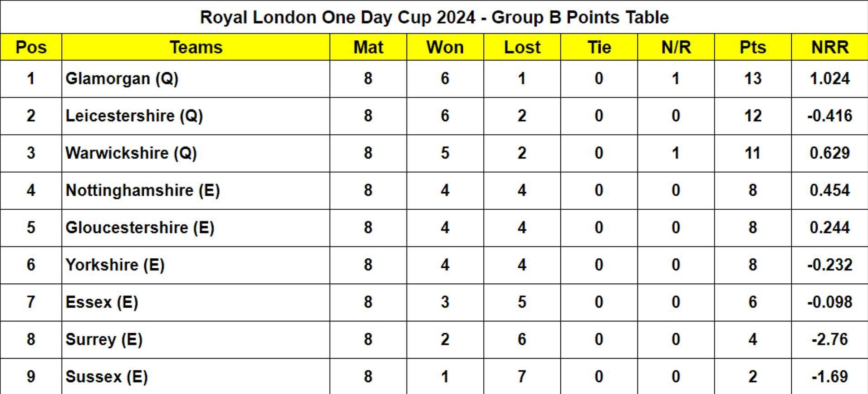Viewport: 868px width, 394px height.
Task: Click the Glamorgan (Q) team cell
Action: pyautogui.click(x=196, y=79)
